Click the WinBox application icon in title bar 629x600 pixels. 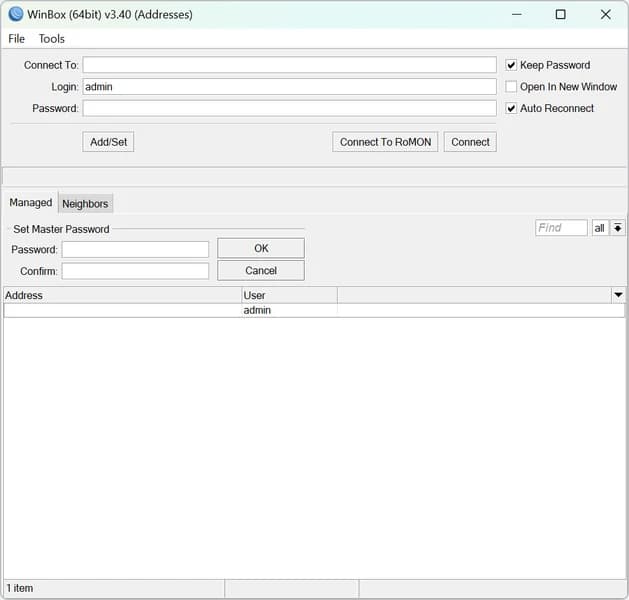coord(15,14)
